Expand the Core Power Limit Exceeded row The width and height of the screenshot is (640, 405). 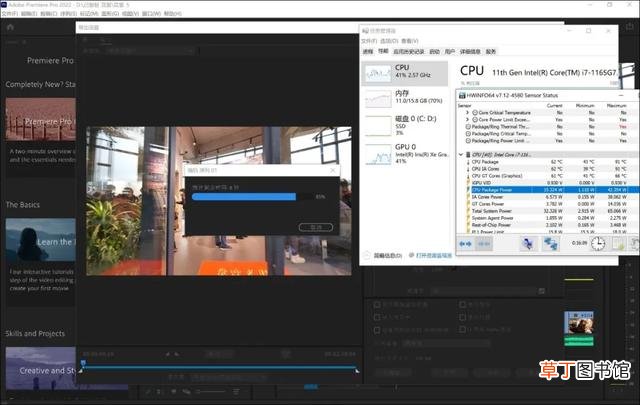click(x=467, y=120)
